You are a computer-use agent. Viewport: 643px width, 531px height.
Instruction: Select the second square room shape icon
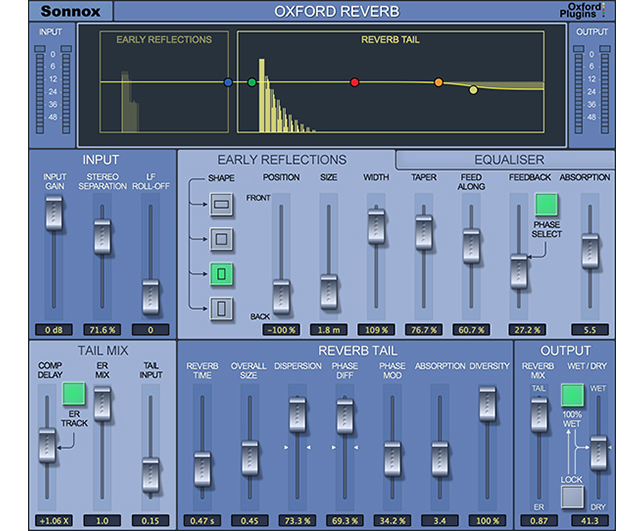[220, 240]
